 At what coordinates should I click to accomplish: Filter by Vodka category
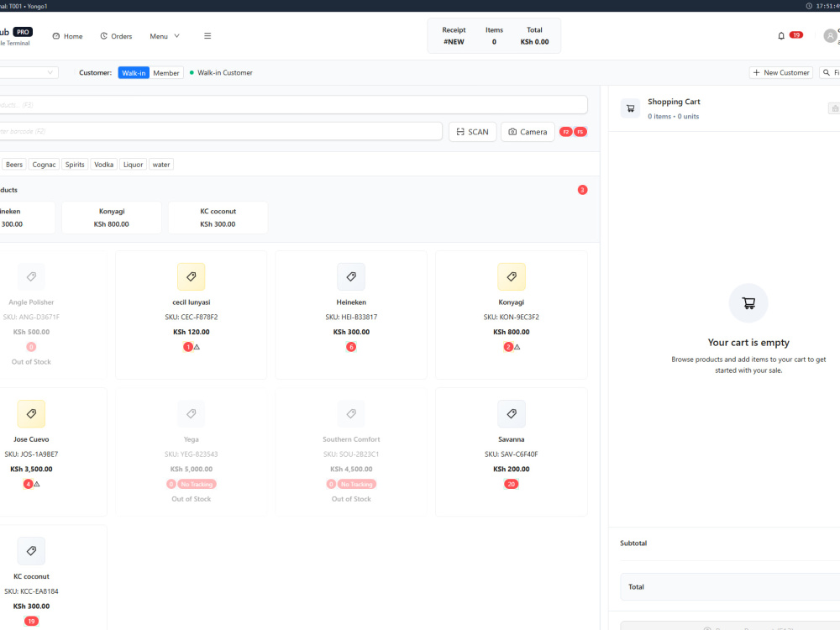click(x=104, y=165)
